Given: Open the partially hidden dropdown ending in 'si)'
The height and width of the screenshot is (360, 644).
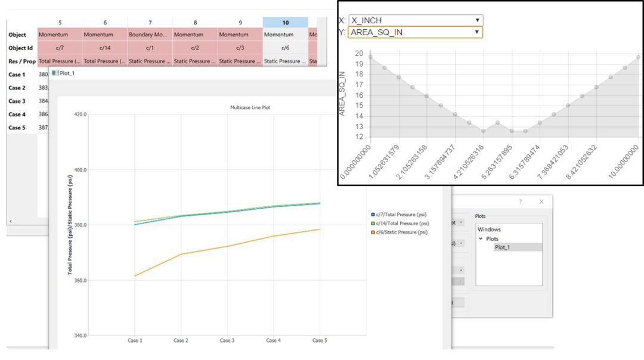Looking at the screenshot, I should tap(458, 243).
